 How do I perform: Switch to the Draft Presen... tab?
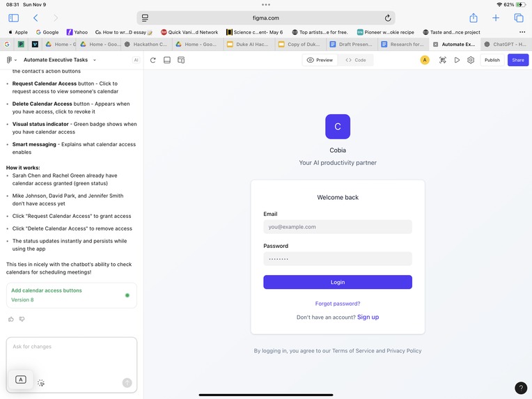pos(352,45)
